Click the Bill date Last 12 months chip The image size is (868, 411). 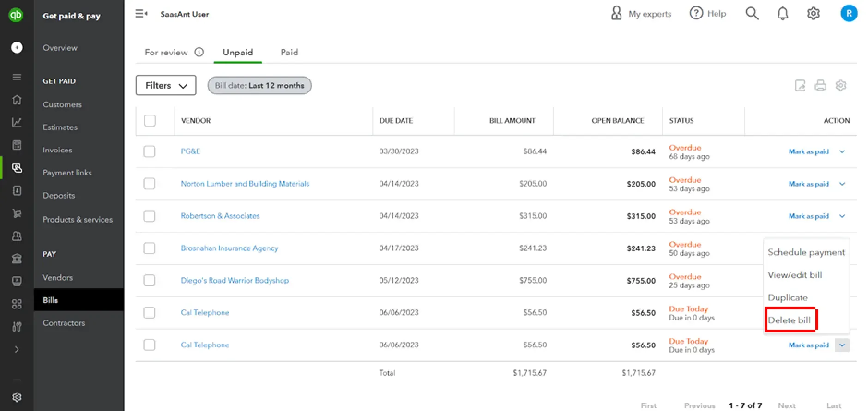(259, 85)
